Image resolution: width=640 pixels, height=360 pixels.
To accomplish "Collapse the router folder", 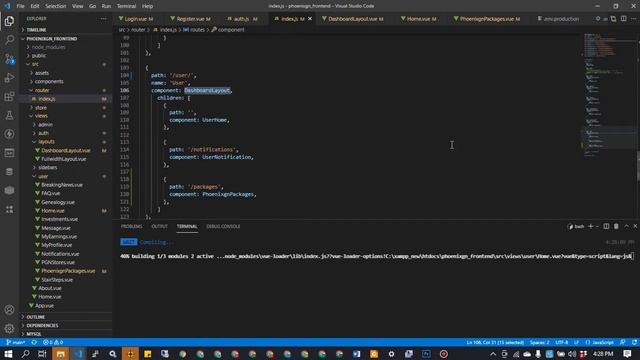I will 42,90.
